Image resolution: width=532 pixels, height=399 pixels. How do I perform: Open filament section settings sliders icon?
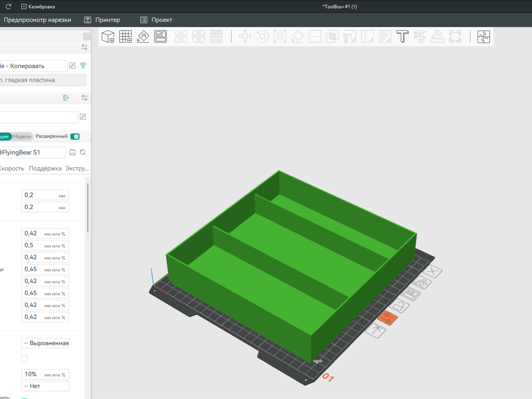(x=84, y=98)
